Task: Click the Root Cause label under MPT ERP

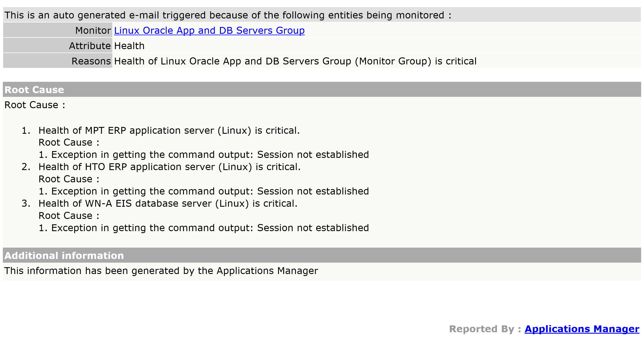Action: [69, 142]
